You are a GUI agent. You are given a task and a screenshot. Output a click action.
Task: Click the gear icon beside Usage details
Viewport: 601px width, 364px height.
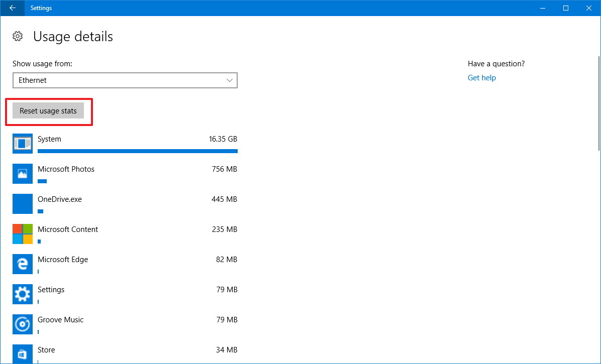[18, 36]
